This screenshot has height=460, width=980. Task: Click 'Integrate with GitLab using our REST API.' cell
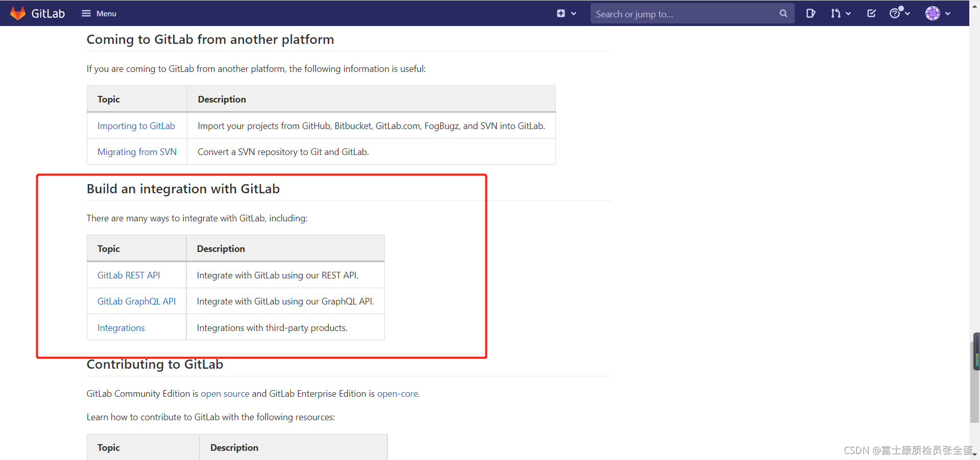coord(285,275)
